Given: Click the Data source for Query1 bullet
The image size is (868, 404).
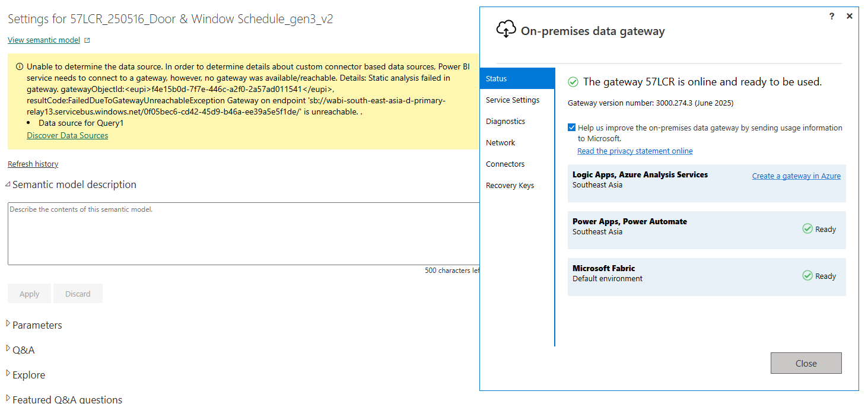Looking at the screenshot, I should 81,123.
